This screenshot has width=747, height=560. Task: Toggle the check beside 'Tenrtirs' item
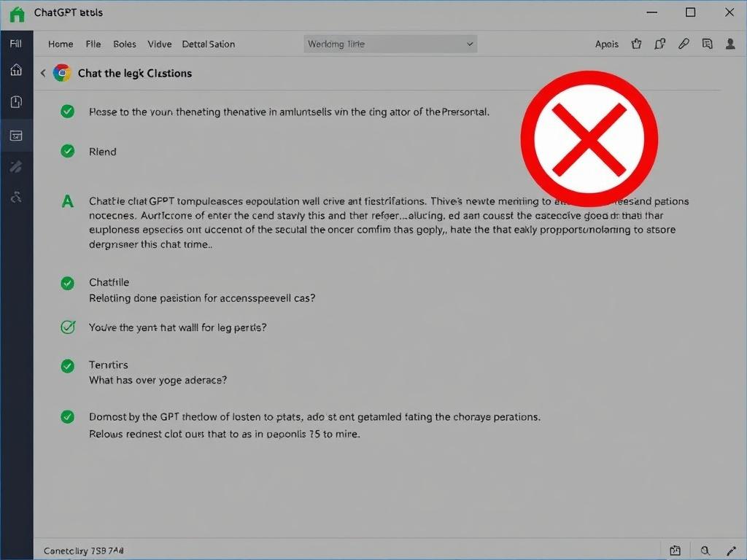click(x=67, y=366)
